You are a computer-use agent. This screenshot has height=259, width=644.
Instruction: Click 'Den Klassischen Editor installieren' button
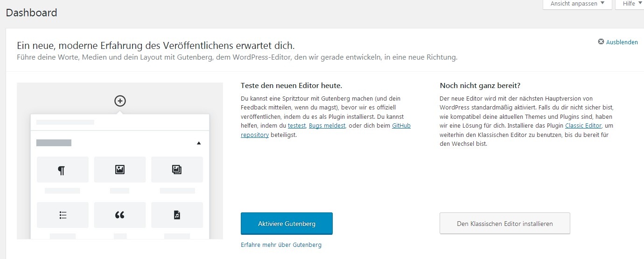click(x=504, y=224)
